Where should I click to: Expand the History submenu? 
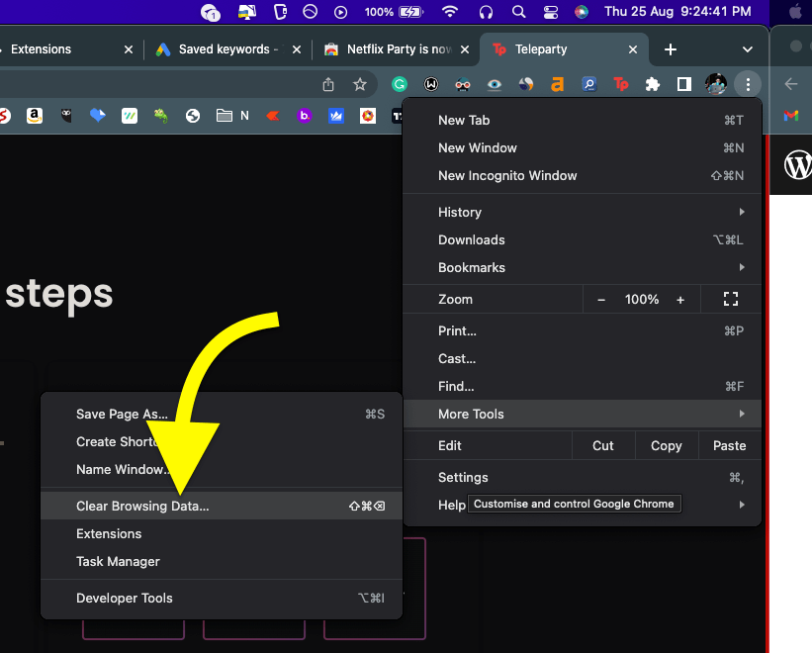tap(459, 212)
